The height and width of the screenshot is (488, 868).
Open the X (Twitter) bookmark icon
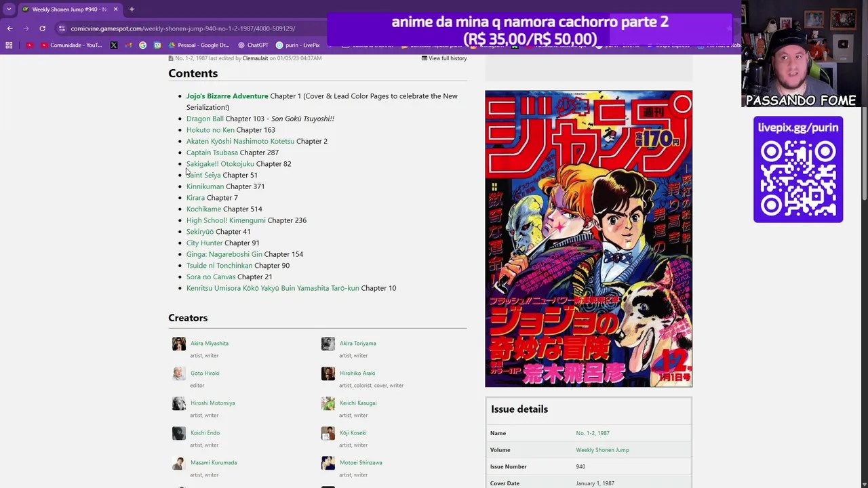(113, 45)
